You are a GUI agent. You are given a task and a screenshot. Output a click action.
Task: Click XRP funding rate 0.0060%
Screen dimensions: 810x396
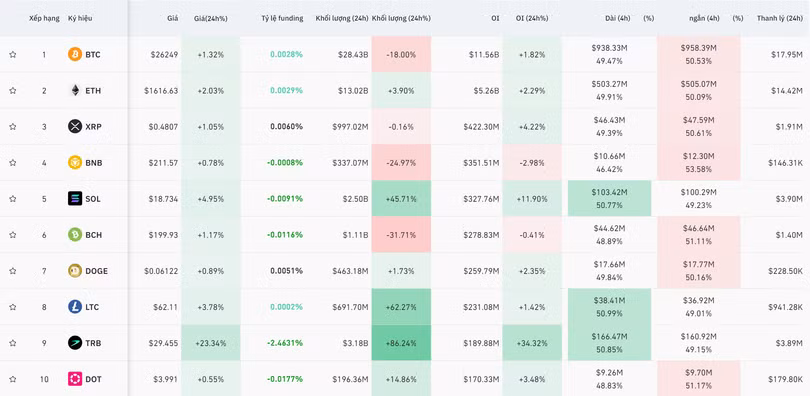(x=286, y=126)
